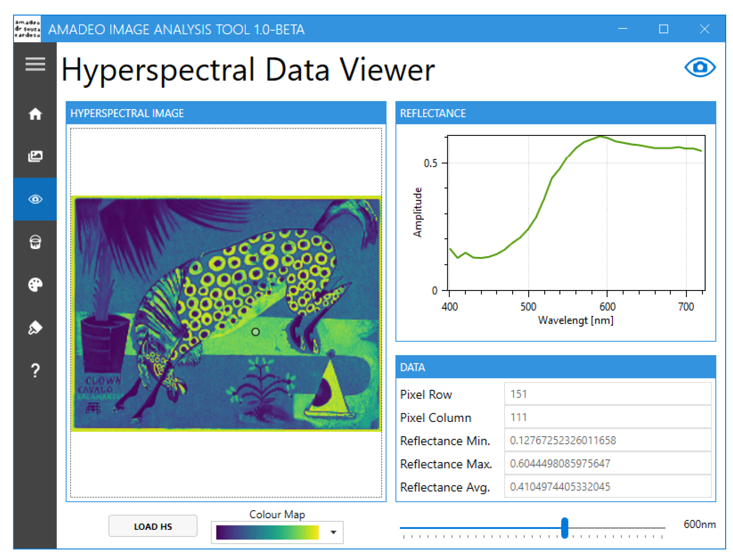Image resolution: width=733 pixels, height=560 pixels.
Task: Maximize the application window
Action: coord(663,29)
